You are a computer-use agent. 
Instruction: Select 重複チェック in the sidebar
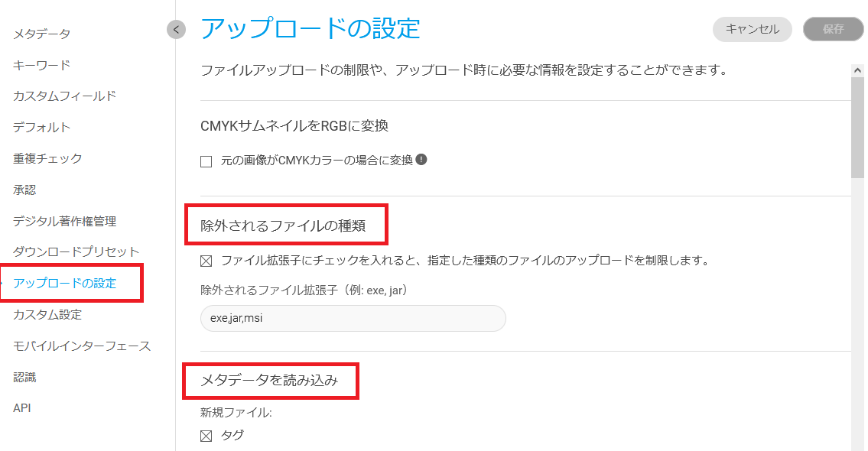(47, 159)
